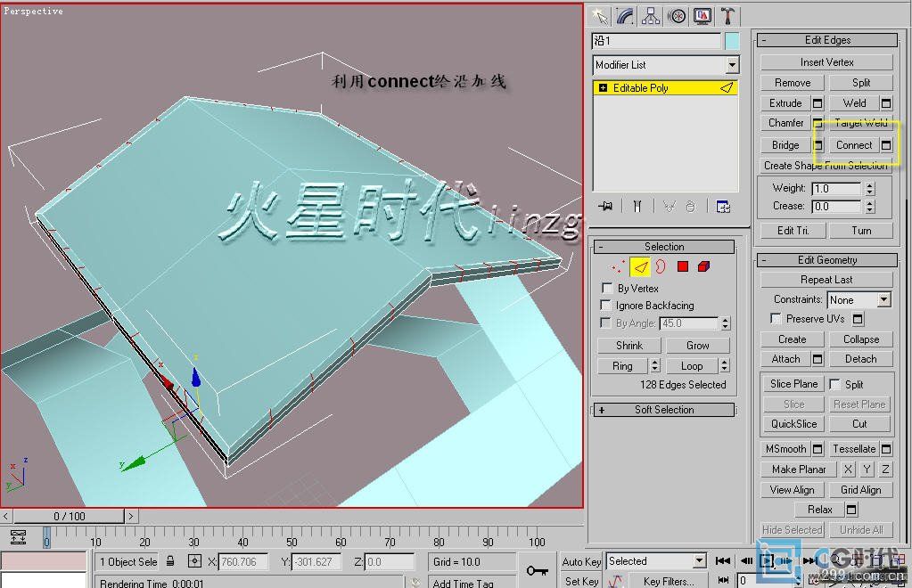
Task: Toggle the Auto Key button
Action: [581, 562]
